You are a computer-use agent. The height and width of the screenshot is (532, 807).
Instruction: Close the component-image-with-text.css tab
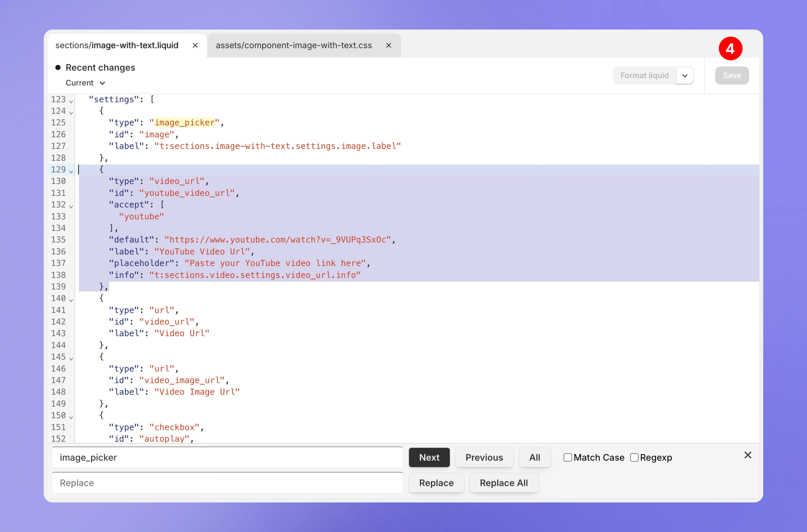click(389, 45)
